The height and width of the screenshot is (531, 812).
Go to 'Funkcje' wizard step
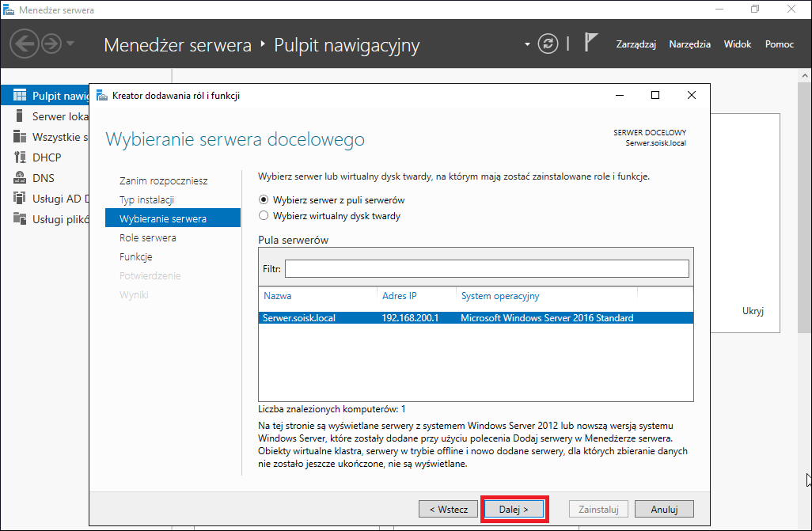(x=135, y=256)
